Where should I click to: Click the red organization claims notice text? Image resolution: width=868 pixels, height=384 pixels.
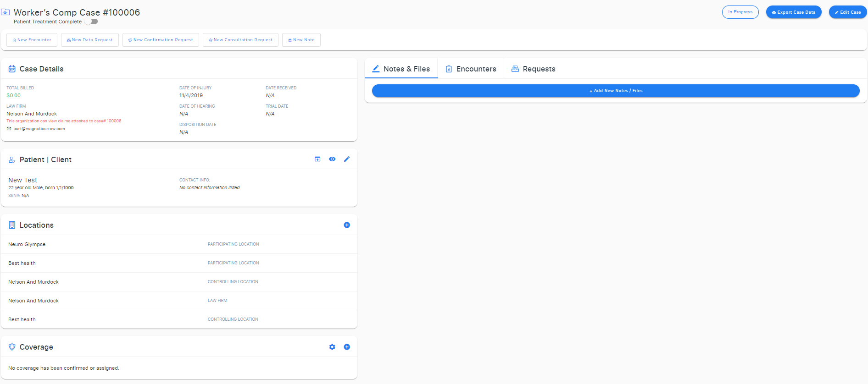click(64, 121)
